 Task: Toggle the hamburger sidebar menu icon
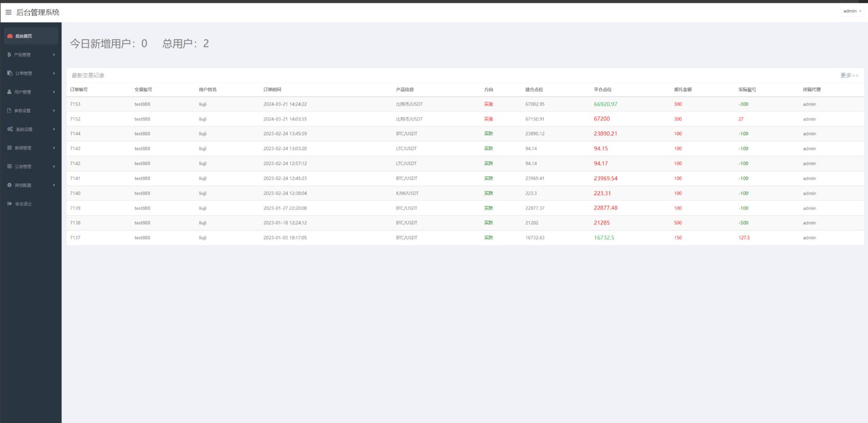(x=8, y=12)
